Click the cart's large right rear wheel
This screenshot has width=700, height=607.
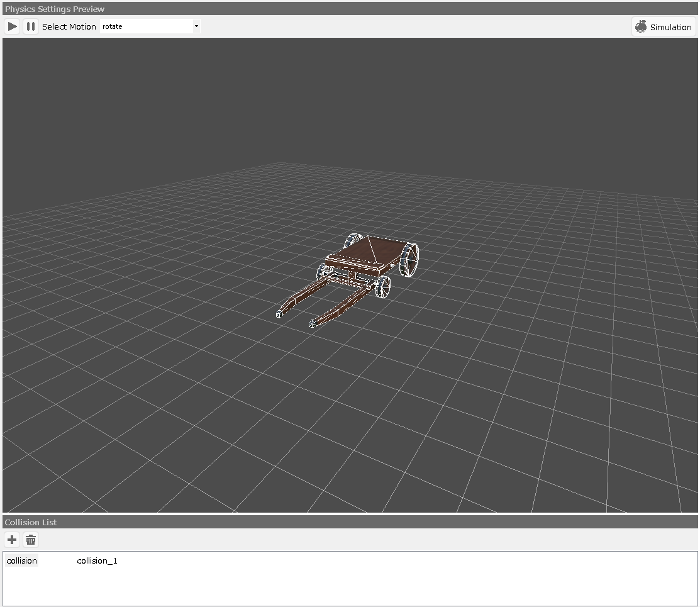click(x=409, y=260)
